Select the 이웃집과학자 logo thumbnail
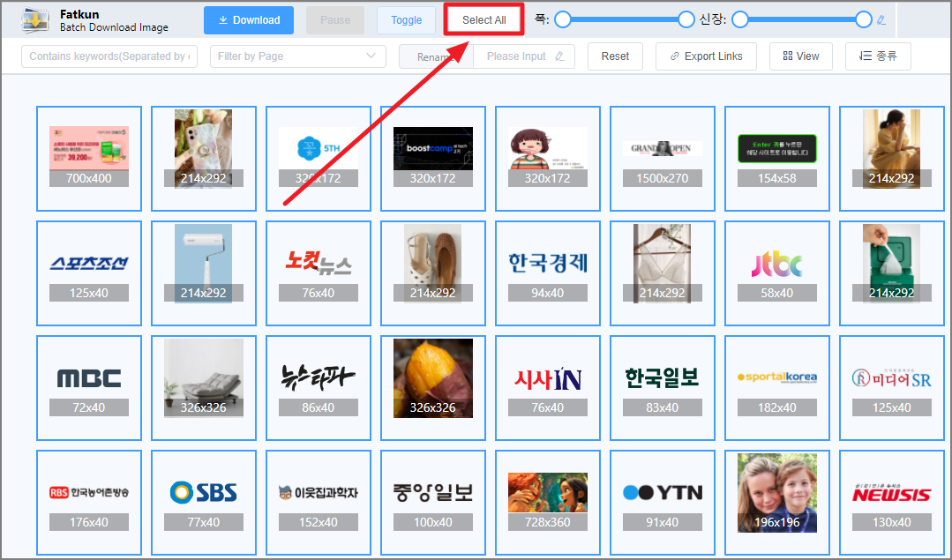The width and height of the screenshot is (952, 560). (x=319, y=503)
